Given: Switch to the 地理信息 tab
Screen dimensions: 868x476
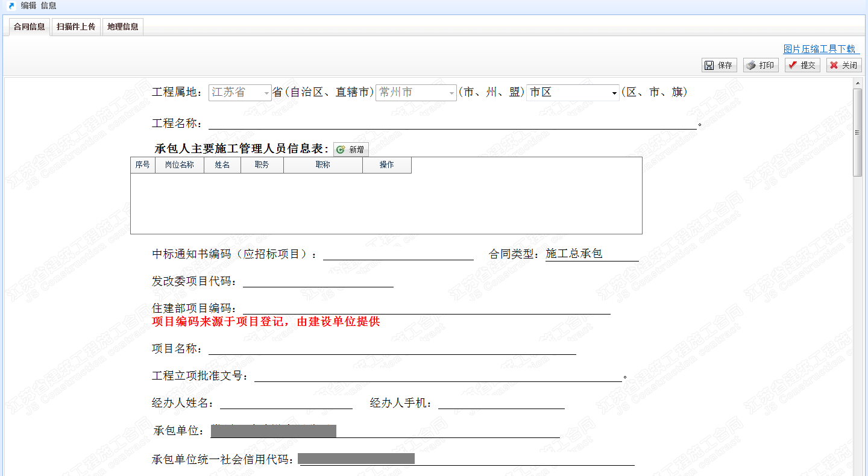Looking at the screenshot, I should pyautogui.click(x=123, y=27).
